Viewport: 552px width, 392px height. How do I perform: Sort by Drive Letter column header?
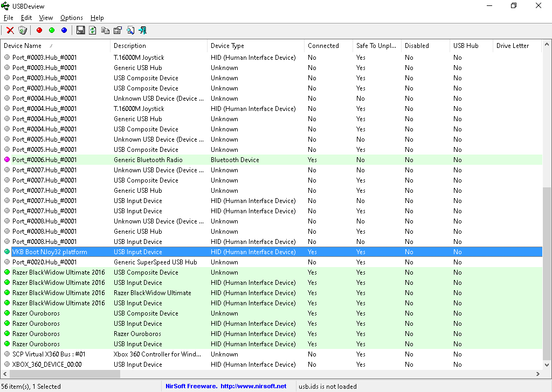coord(517,46)
